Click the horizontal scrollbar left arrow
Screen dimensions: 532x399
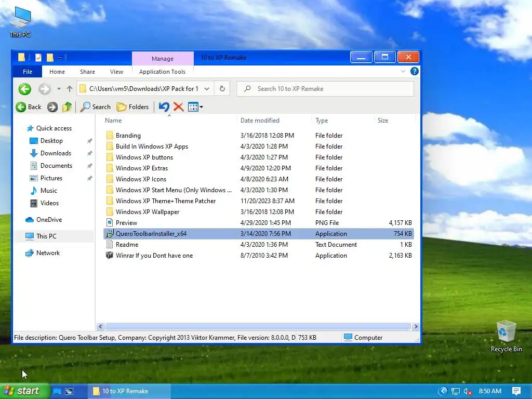(100, 326)
